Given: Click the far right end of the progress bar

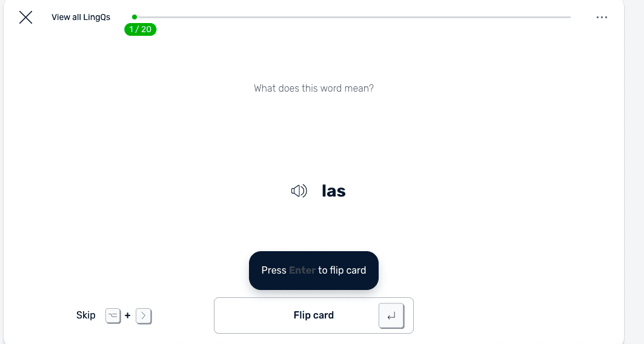Looking at the screenshot, I should pyautogui.click(x=568, y=17).
